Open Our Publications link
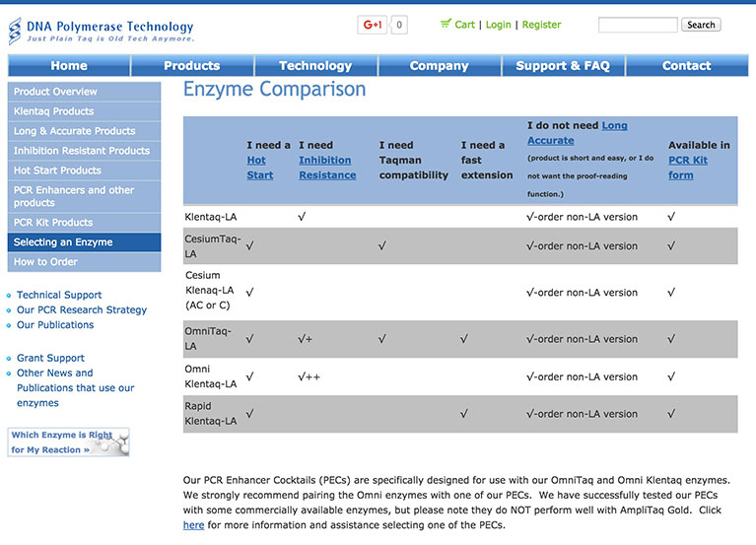This screenshot has height=545, width=756. [x=55, y=325]
